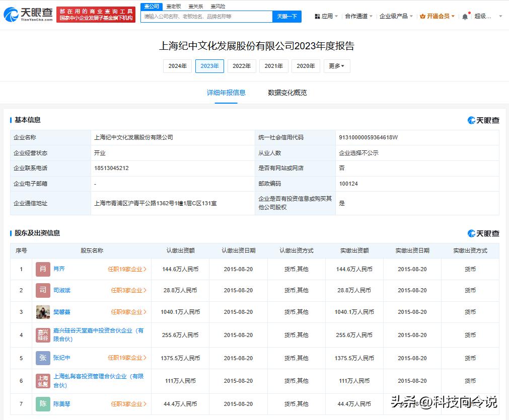Viewport: 509px width, 420px height.
Task: Click shareholder avatar icon for 司淑斌
Action: 43,290
